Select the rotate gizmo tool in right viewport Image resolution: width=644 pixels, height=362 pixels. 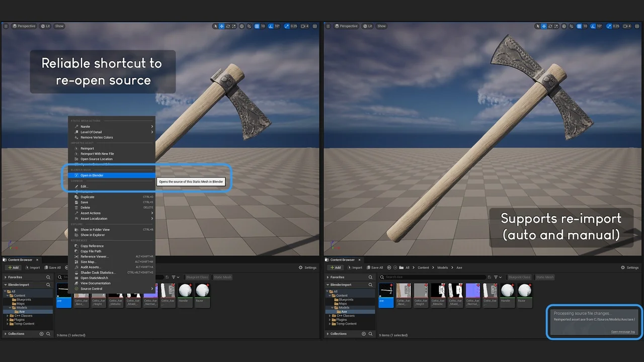550,26
